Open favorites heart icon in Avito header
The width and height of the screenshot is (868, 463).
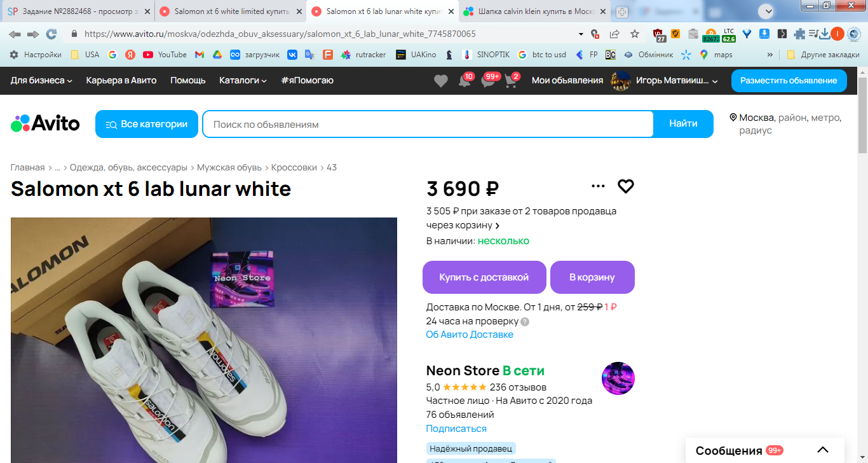coord(440,81)
